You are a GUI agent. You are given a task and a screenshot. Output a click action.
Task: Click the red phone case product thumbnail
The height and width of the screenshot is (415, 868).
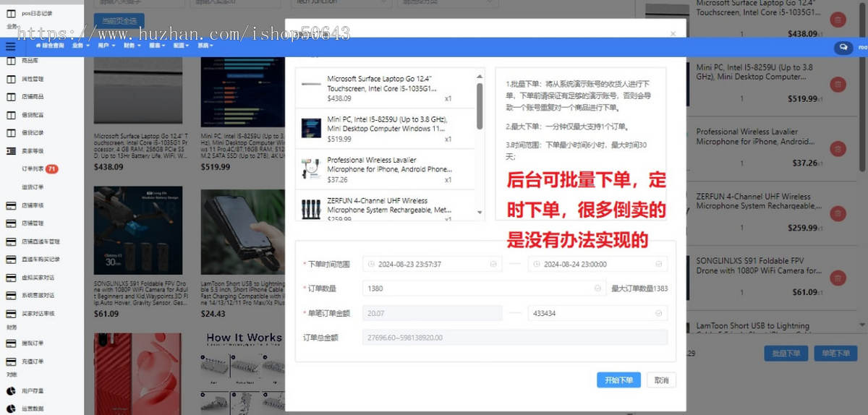coord(139,374)
